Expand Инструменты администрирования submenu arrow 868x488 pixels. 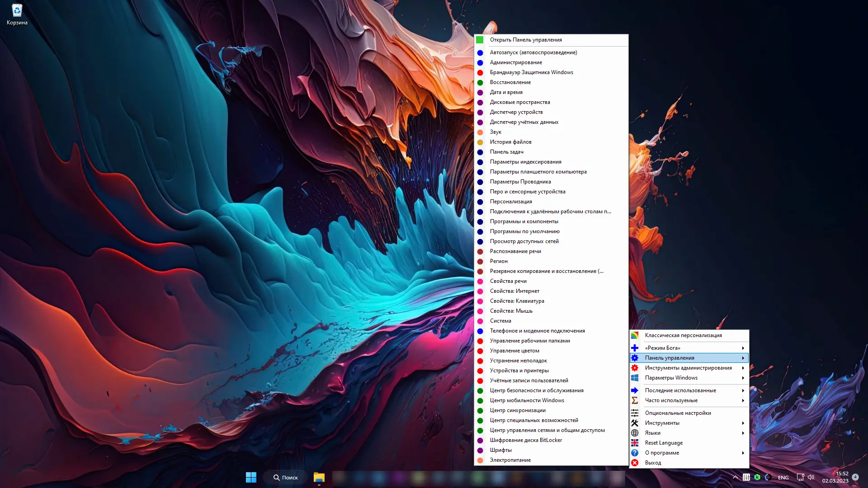tap(743, 368)
